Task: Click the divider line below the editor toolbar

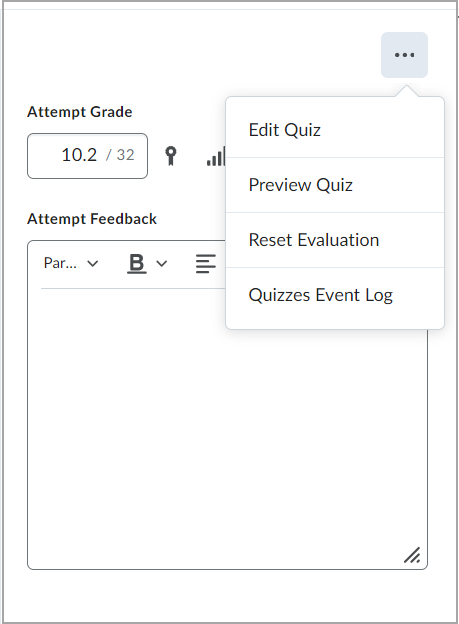Action: click(x=133, y=289)
